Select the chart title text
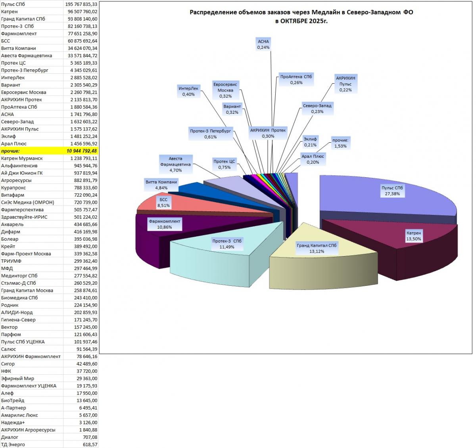Image resolution: width=476 pixels, height=448 pixels. [x=301, y=16]
